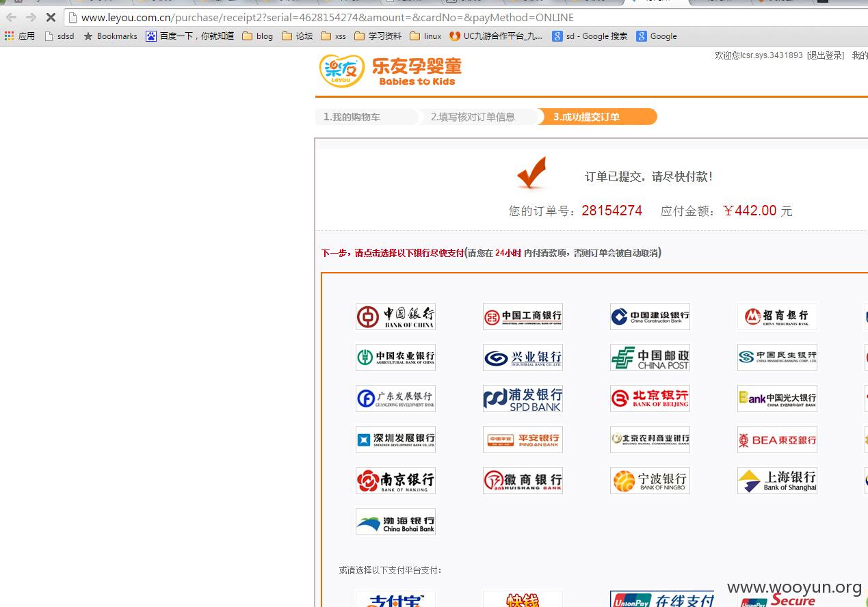Pick Bank of Beijing 北京银行 logo
The width and height of the screenshot is (868, 607).
pyautogui.click(x=650, y=399)
